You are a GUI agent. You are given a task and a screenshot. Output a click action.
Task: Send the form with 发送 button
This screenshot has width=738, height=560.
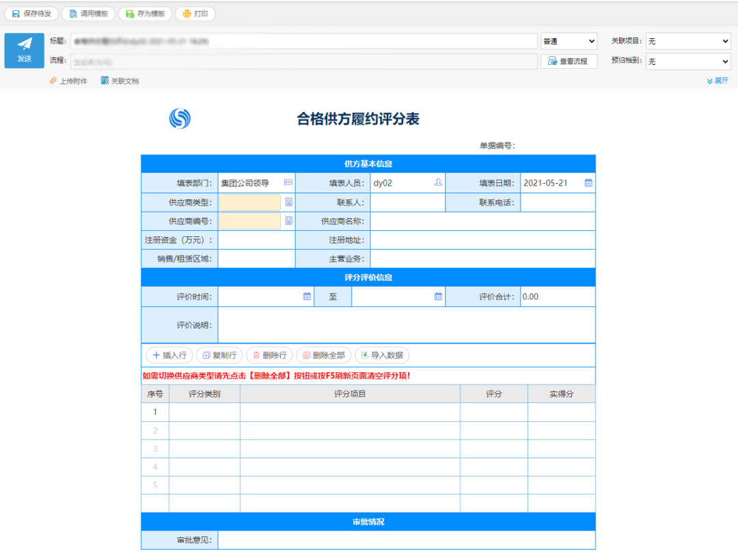tap(25, 51)
